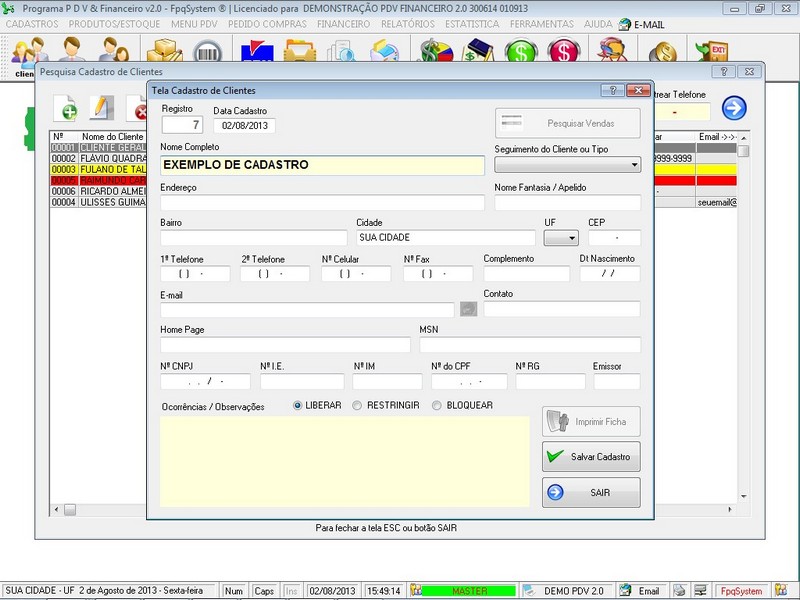Expand the UF state dropdown
The height and width of the screenshot is (600, 800).
coord(561,238)
